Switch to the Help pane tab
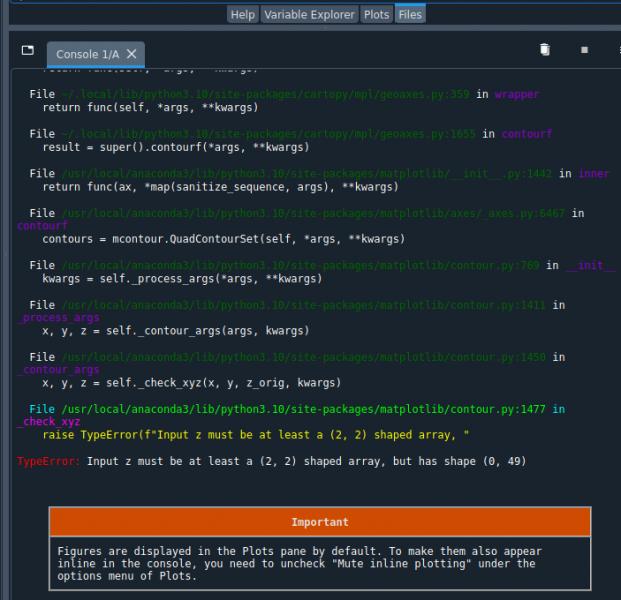This screenshot has width=621, height=600. (x=242, y=14)
